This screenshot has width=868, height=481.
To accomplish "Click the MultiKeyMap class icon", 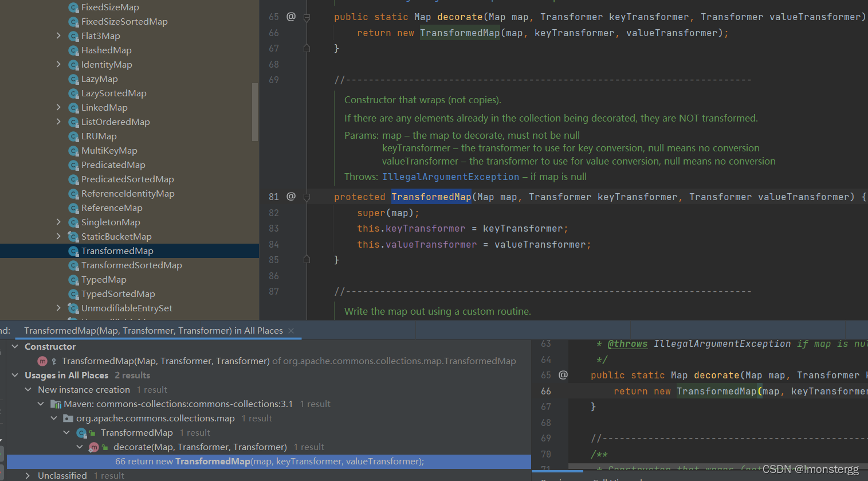I will coord(73,151).
